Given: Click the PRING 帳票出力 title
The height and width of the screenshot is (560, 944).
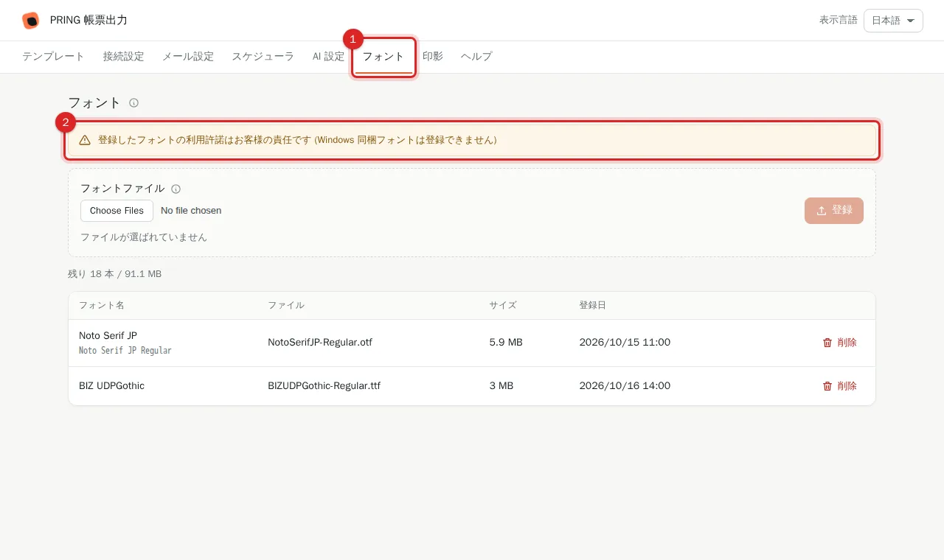Looking at the screenshot, I should [88, 21].
